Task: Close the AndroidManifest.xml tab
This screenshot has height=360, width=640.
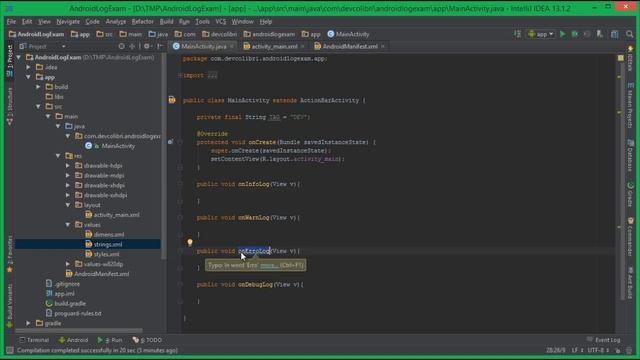Action: tap(382, 47)
